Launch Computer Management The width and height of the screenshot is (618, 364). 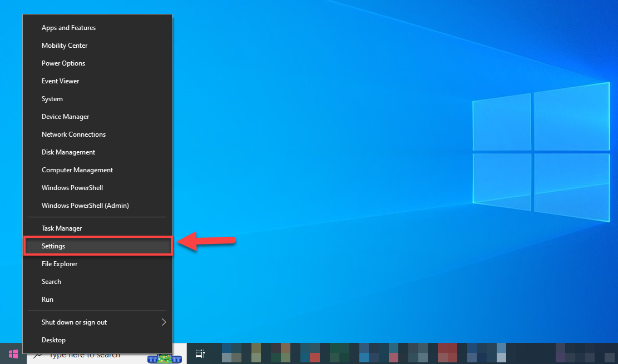coord(97,170)
